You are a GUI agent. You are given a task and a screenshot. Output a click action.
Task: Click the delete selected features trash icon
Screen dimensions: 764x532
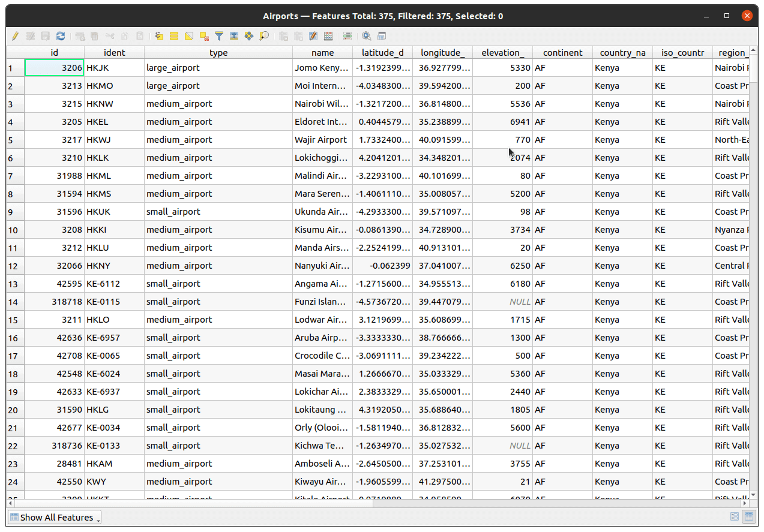tap(94, 37)
